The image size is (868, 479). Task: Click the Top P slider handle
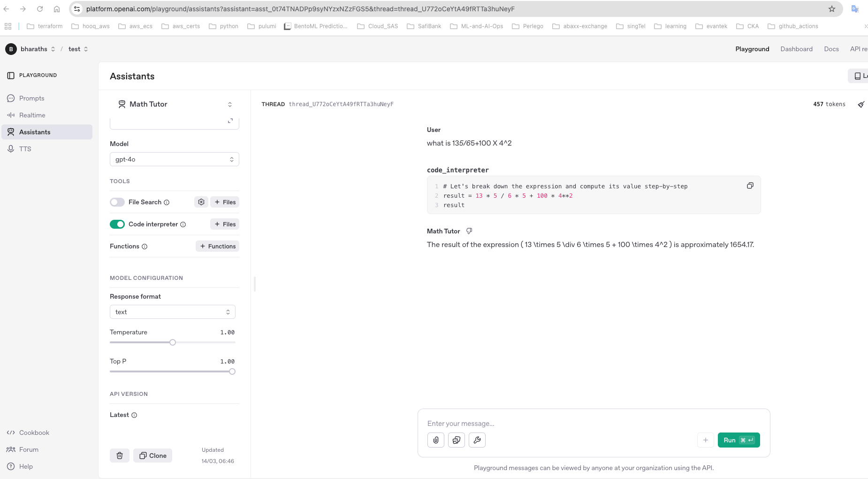coord(232,371)
